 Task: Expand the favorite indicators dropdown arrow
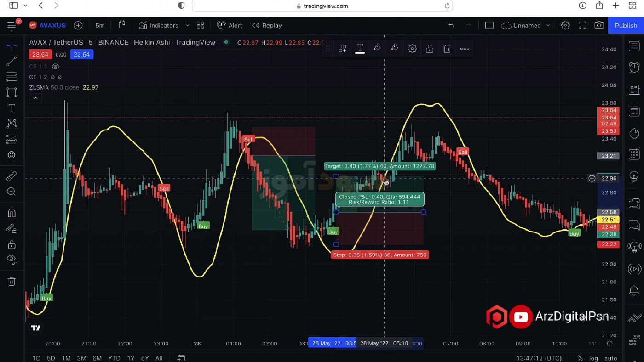point(187,25)
